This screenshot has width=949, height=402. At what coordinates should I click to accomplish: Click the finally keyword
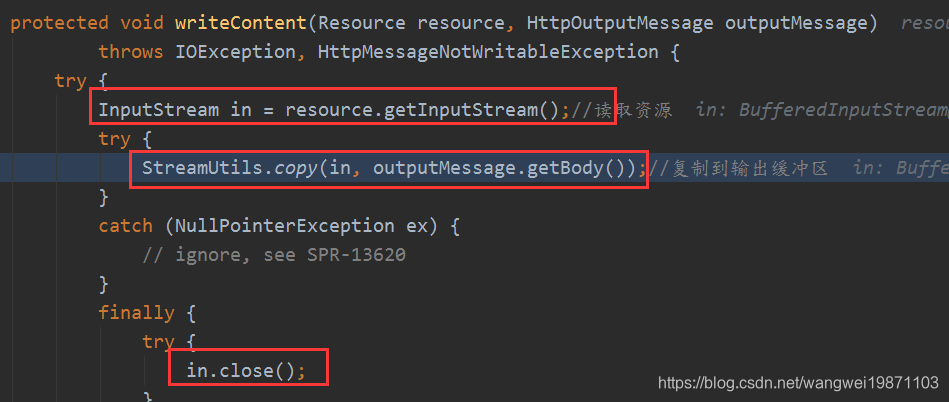click(x=137, y=313)
